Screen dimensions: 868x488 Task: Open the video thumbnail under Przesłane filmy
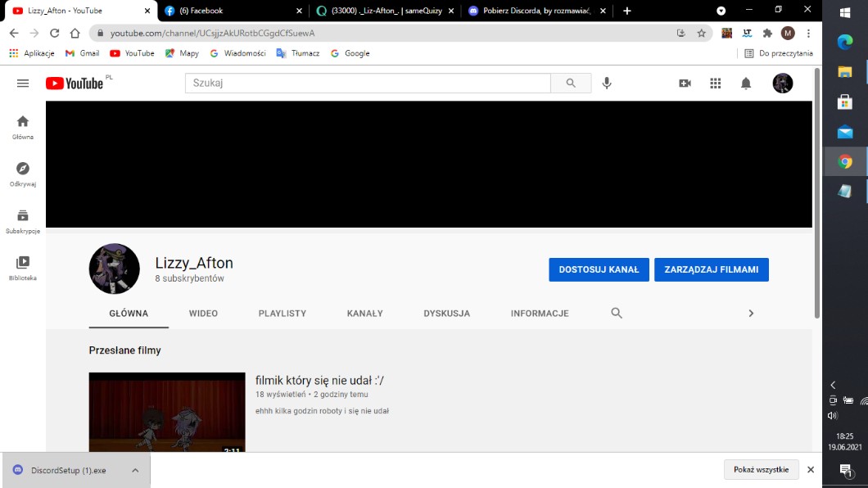pyautogui.click(x=167, y=411)
